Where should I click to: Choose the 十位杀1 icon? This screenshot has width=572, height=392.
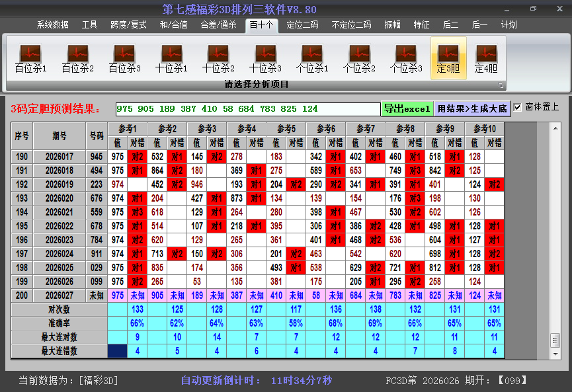[171, 58]
